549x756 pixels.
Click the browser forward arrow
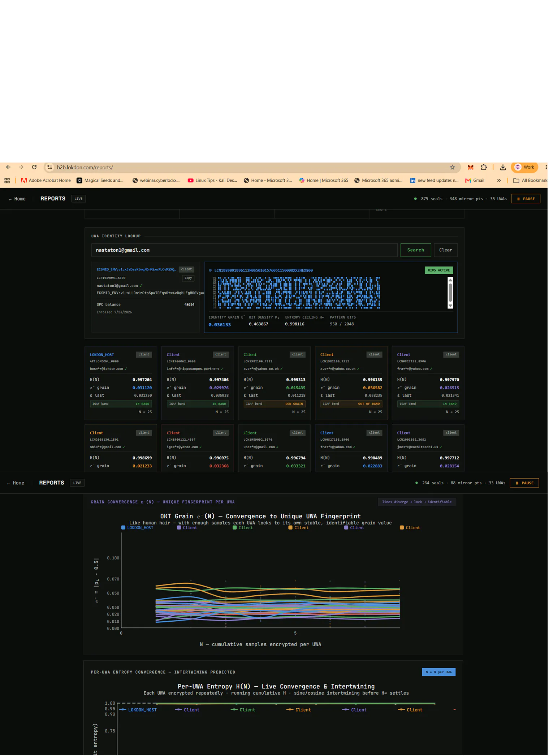coord(21,167)
